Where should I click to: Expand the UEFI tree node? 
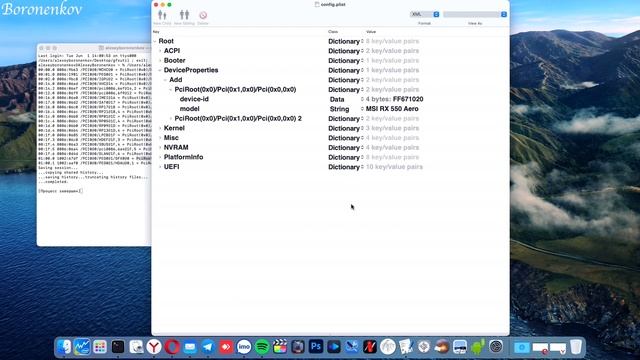pos(160,167)
